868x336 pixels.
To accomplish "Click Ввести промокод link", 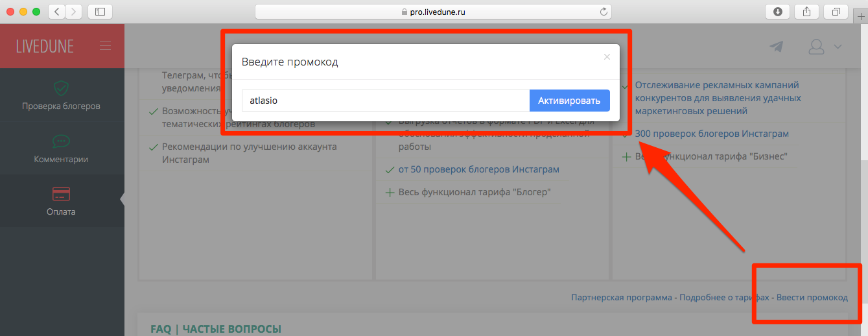I will click(812, 297).
